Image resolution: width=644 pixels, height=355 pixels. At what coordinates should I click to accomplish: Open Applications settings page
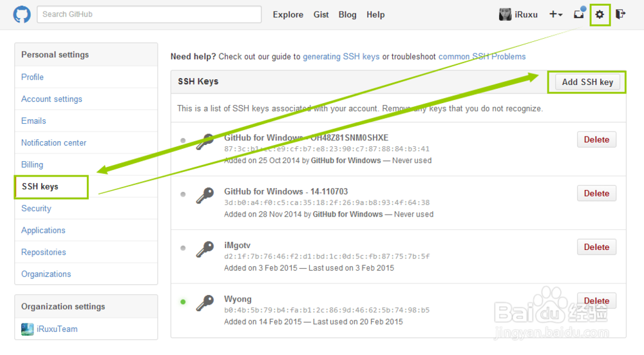pyautogui.click(x=43, y=231)
